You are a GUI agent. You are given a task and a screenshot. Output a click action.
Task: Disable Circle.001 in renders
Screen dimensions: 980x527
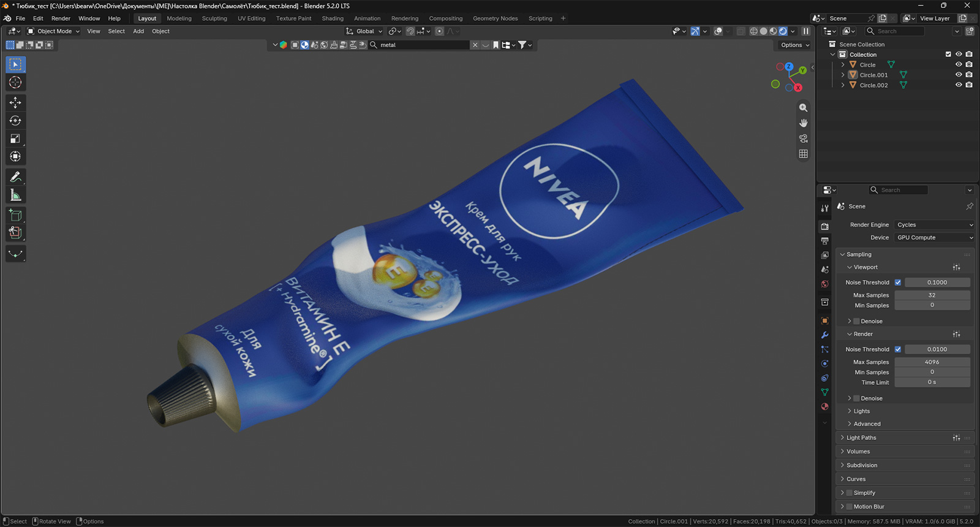click(x=969, y=75)
